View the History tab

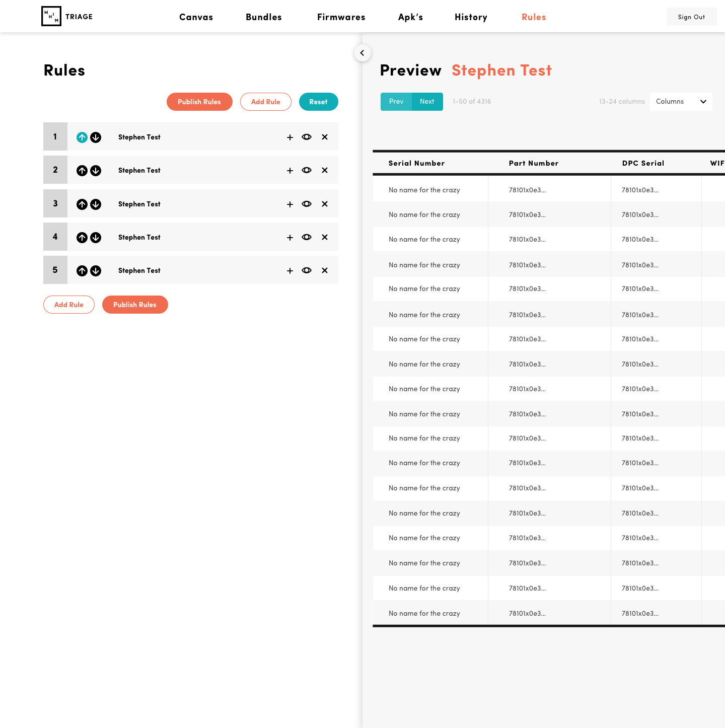tap(471, 17)
